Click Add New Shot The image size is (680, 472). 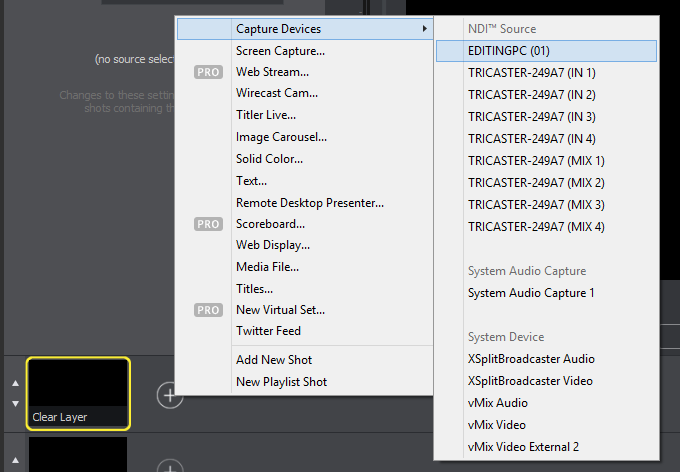(273, 360)
